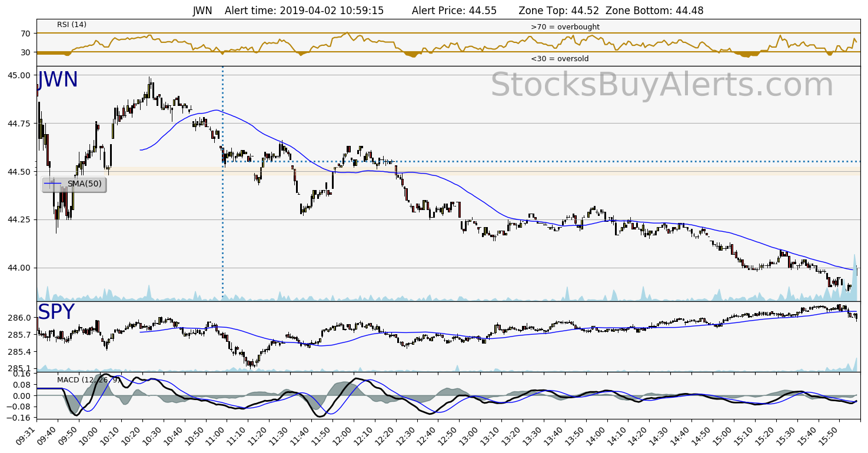
Task: Click the MACD axis label 0.16
Action: click(x=22, y=374)
